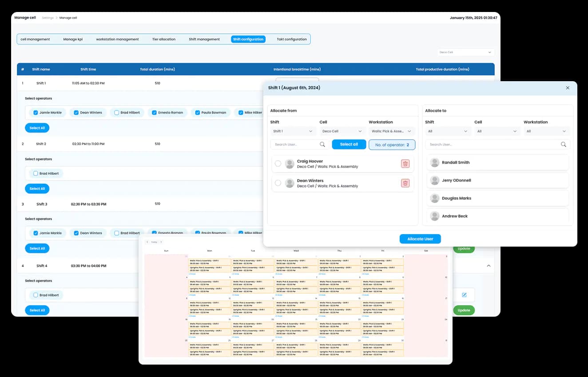
Task: Click Select All under Shift 2
Action: pyautogui.click(x=37, y=188)
